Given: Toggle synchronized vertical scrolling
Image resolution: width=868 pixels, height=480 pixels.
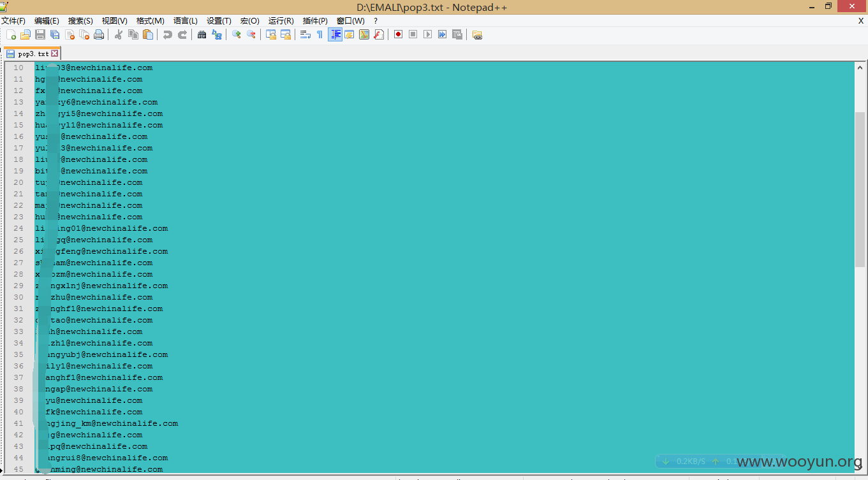Looking at the screenshot, I should pyautogui.click(x=270, y=34).
